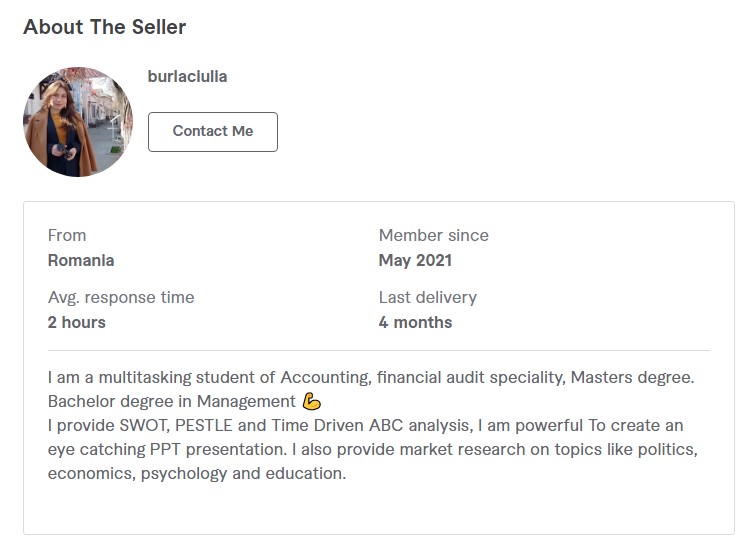Screen dimensions: 743x542
Task: Click the multitasking student description line
Action: click(370, 378)
